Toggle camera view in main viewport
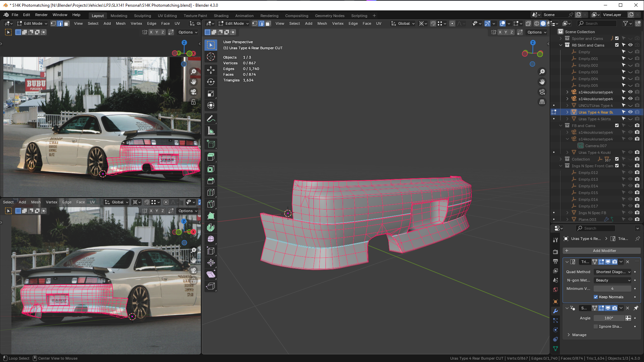The height and width of the screenshot is (362, 644). pos(542,92)
